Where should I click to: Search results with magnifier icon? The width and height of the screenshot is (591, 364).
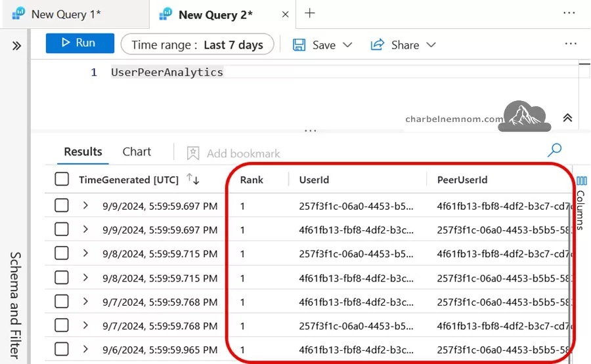(554, 150)
